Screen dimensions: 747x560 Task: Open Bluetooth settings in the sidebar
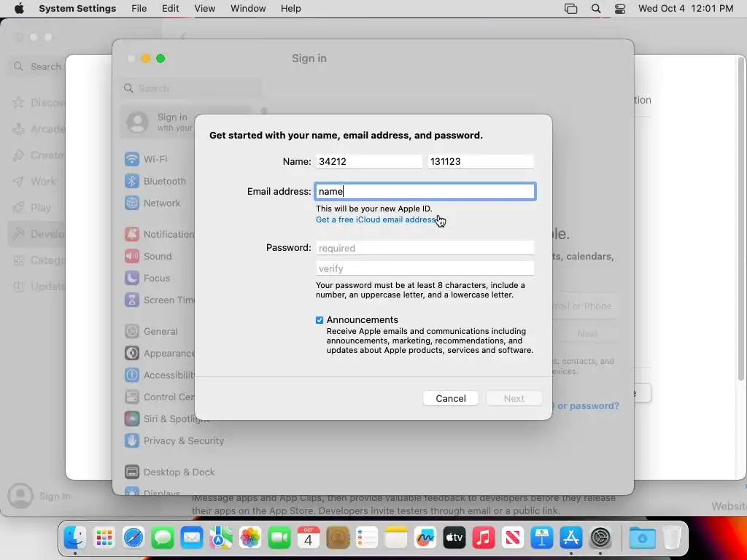tap(155, 181)
